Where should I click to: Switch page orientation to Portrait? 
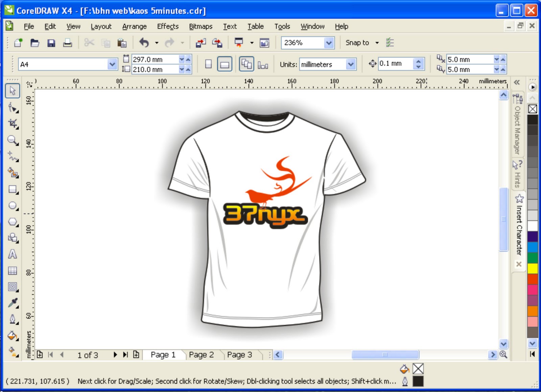209,64
